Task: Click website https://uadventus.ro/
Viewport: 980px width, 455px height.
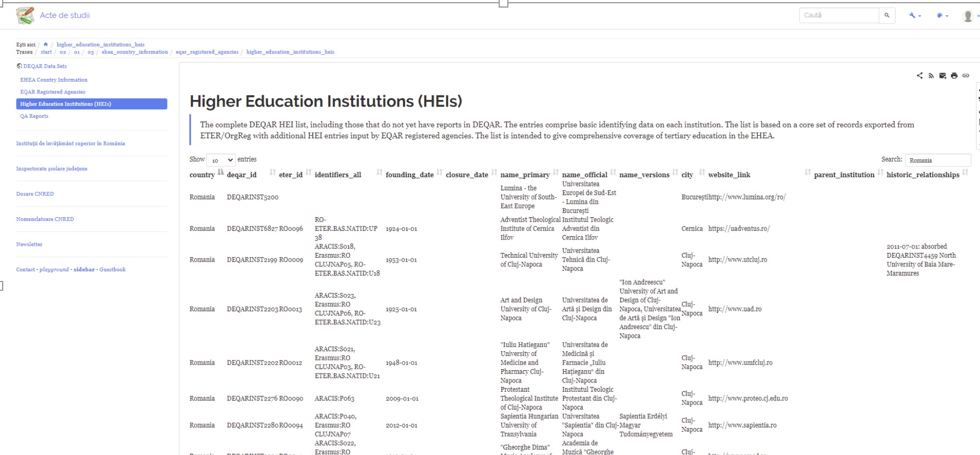Action: coord(739,229)
